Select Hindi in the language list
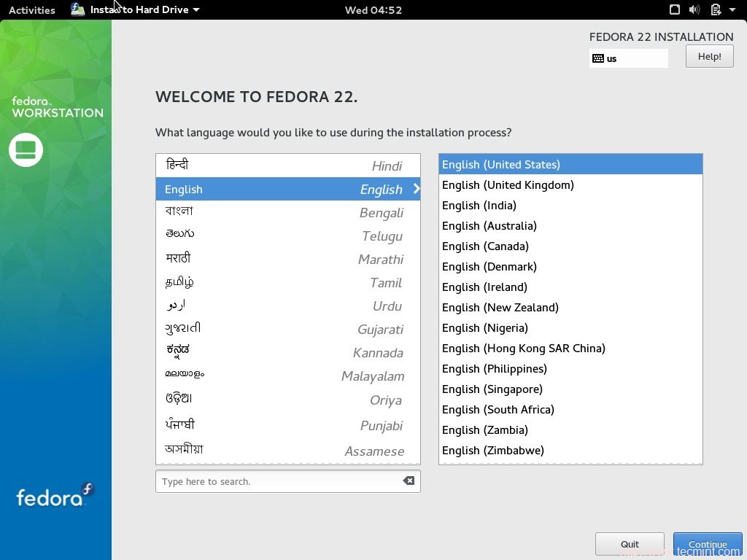Image resolution: width=747 pixels, height=560 pixels. coord(287,166)
